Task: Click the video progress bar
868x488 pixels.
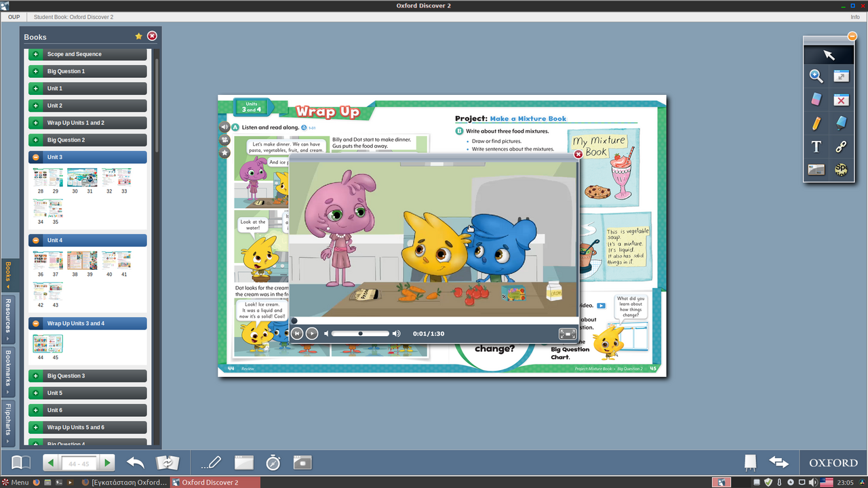Action: click(434, 321)
